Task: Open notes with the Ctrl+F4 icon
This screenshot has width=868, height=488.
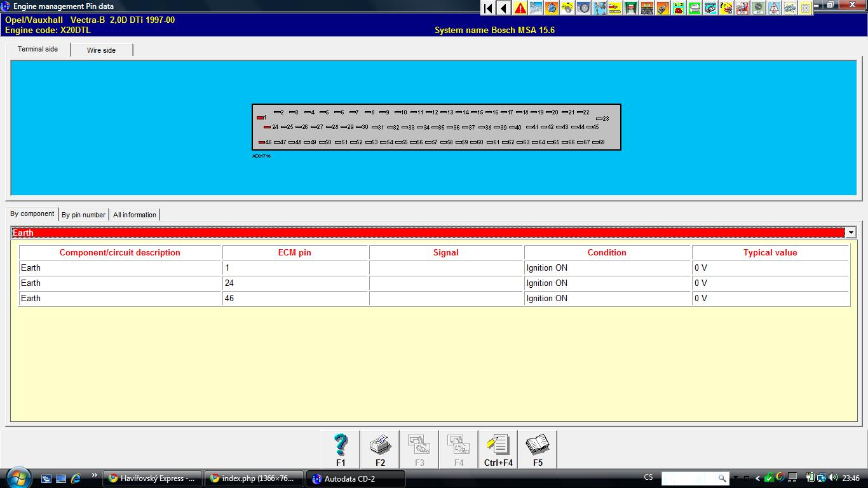Action: click(x=498, y=449)
